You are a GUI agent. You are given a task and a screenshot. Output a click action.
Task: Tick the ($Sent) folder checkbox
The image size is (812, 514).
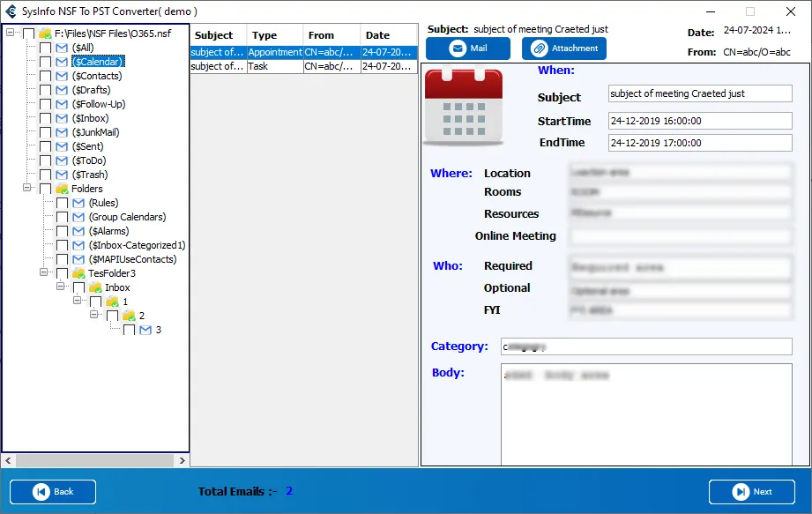(x=46, y=146)
